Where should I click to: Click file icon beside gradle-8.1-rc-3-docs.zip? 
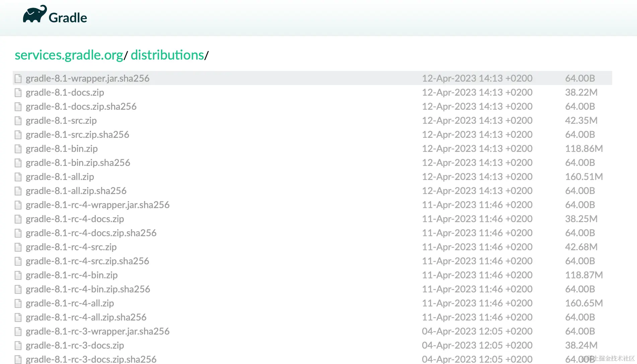pos(18,345)
